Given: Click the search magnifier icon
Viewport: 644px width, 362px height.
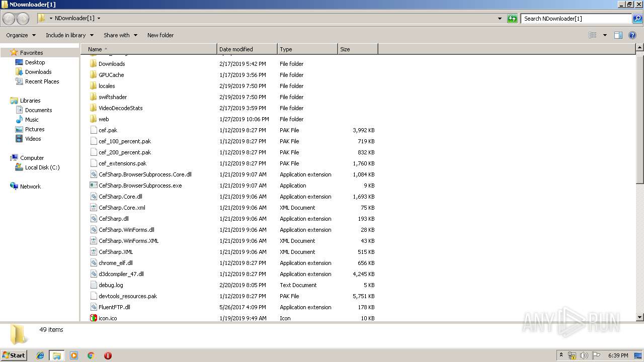Looking at the screenshot, I should pyautogui.click(x=637, y=19).
